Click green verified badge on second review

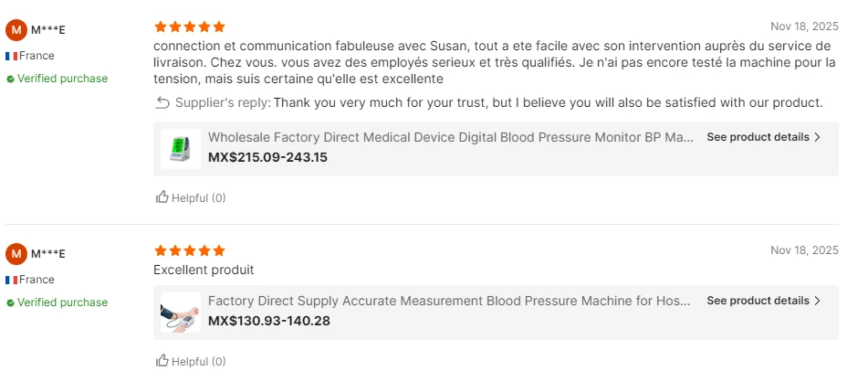[x=10, y=303]
